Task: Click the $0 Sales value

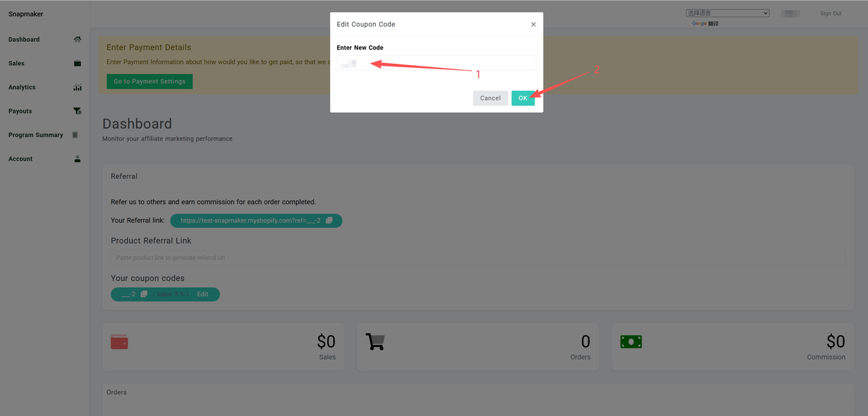Action: point(326,341)
